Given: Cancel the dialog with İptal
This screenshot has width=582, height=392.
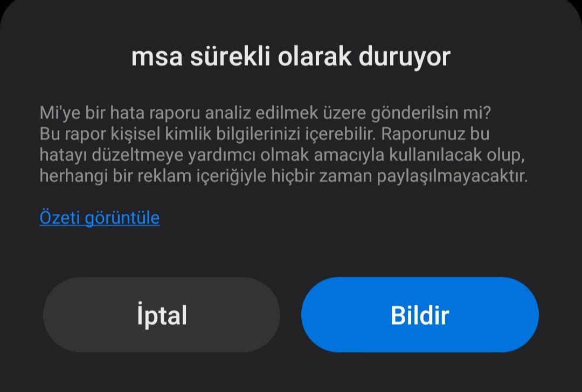Looking at the screenshot, I should [x=162, y=314].
